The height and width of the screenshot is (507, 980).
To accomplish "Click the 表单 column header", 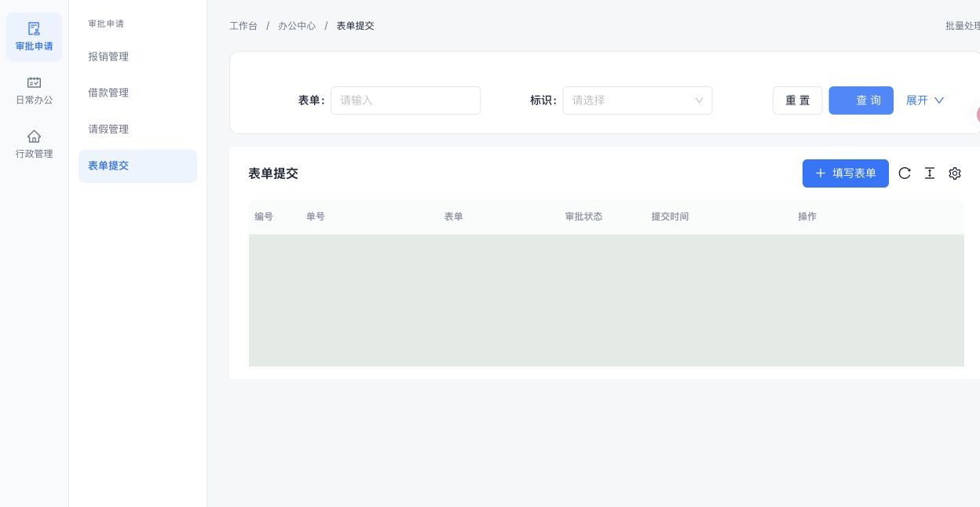I will (x=454, y=217).
